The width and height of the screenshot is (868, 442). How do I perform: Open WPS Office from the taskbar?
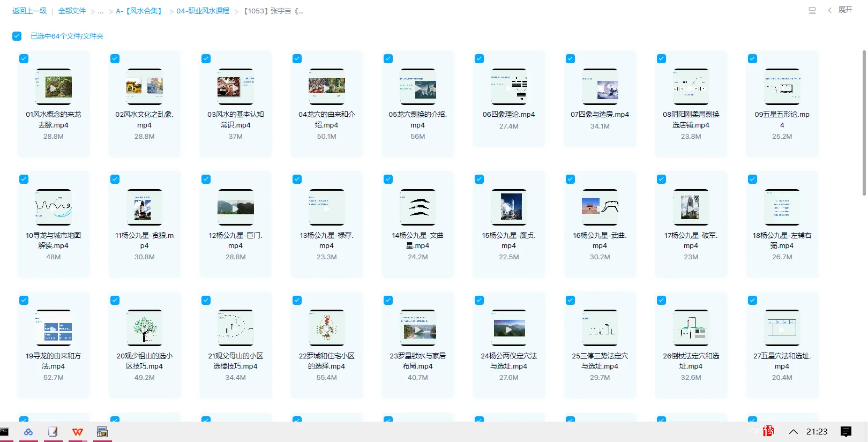pyautogui.click(x=78, y=432)
